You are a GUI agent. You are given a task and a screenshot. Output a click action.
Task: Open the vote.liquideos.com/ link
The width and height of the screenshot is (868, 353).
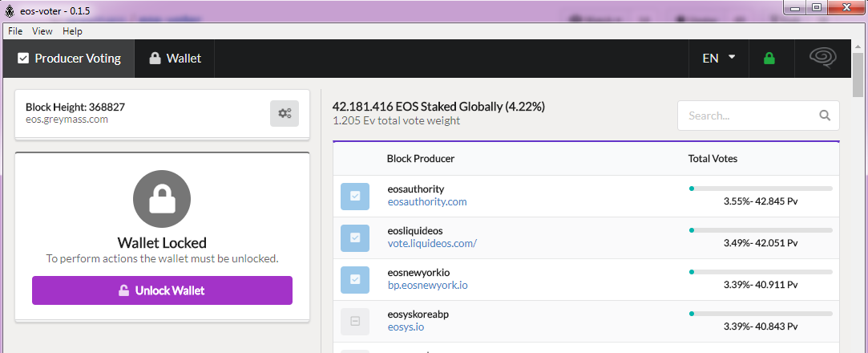point(432,243)
